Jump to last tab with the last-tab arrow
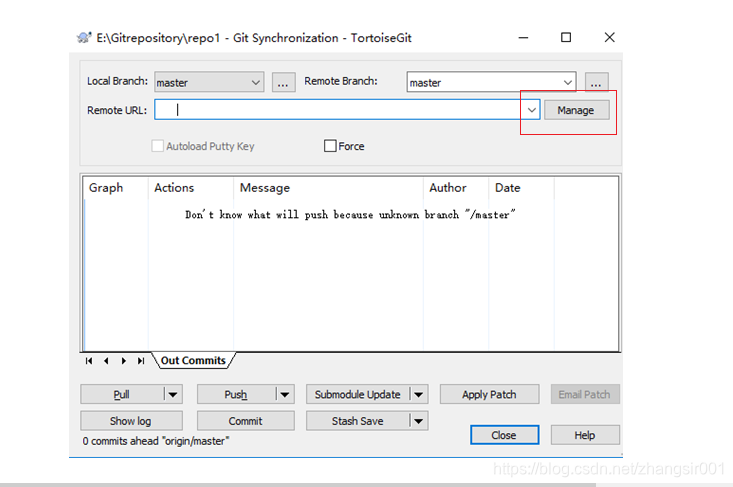Image resolution: width=733 pixels, height=487 pixels. click(141, 361)
